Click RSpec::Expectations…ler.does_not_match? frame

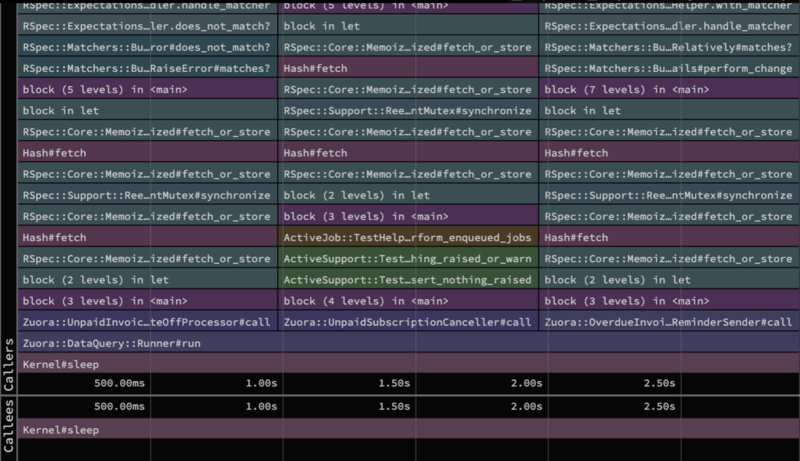coord(147,25)
